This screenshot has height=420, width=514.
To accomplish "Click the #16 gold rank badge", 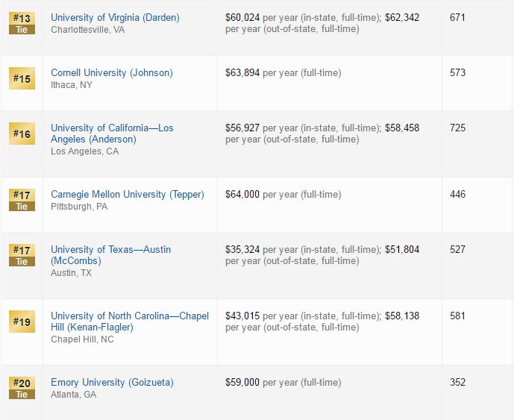I will coord(22,134).
